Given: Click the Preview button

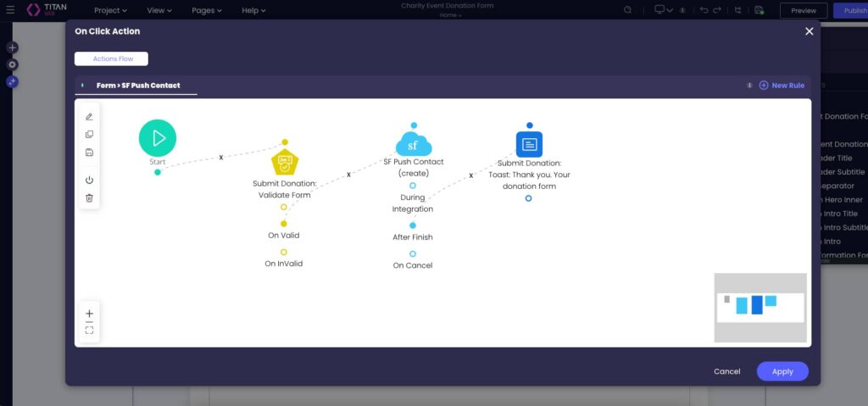Looking at the screenshot, I should tap(804, 10).
